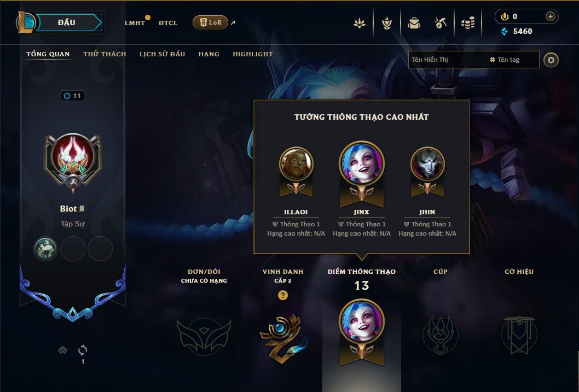Open the store coins icon
The width and height of the screenshot is (579, 392).
(x=468, y=23)
